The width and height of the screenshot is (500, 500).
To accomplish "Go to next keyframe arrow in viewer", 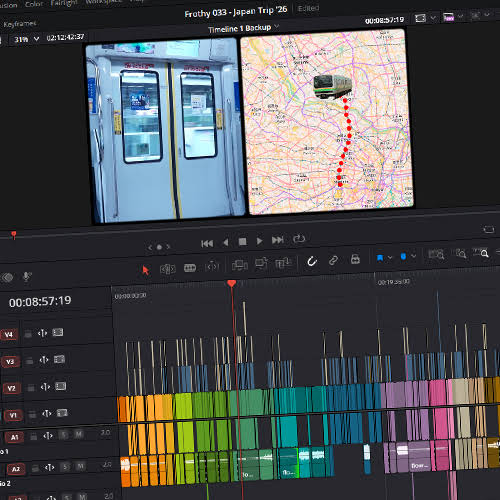I will (x=168, y=246).
